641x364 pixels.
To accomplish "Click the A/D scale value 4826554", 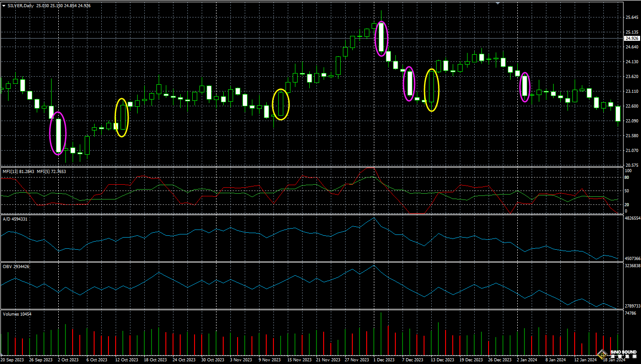I will point(632,218).
